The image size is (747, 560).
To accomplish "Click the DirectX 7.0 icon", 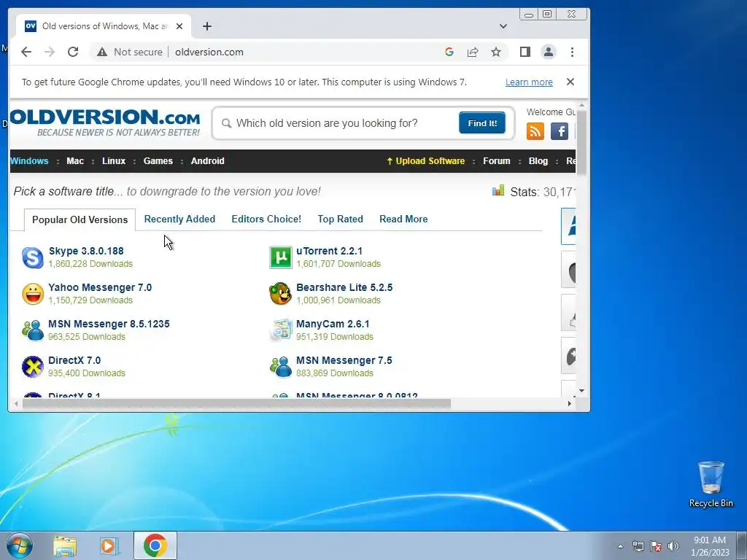I will click(x=33, y=367).
